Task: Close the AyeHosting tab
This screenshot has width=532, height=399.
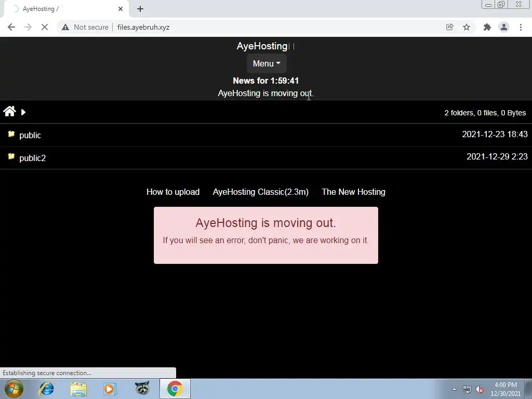Action: pos(121,9)
